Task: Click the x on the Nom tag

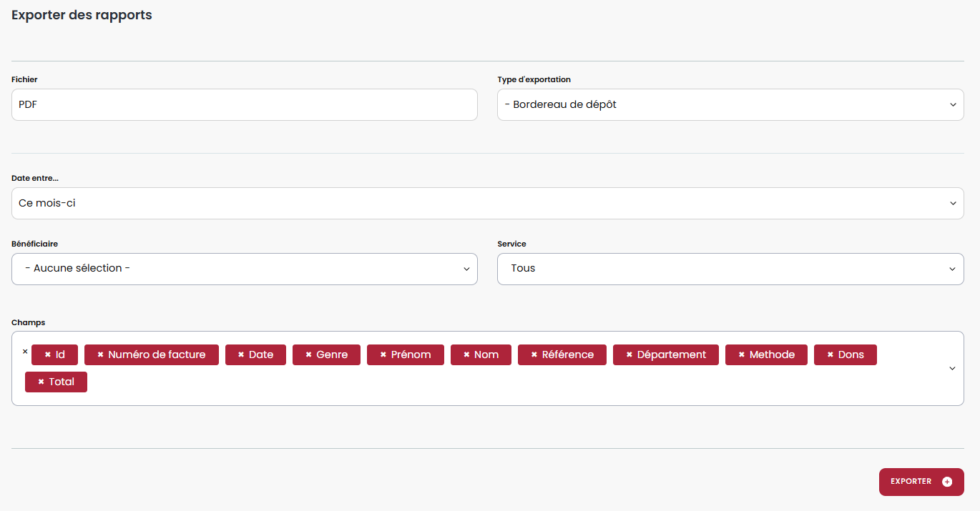Action: 466,355
